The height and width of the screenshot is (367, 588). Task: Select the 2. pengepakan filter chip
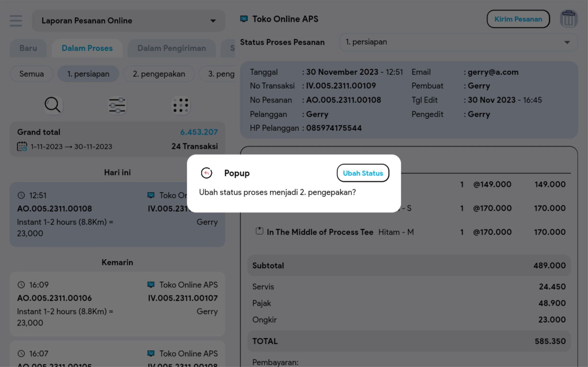159,74
